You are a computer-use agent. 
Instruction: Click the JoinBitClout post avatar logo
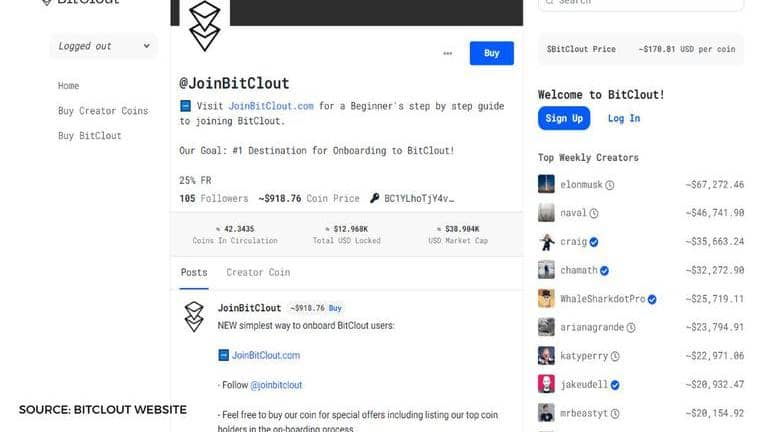[x=194, y=316]
